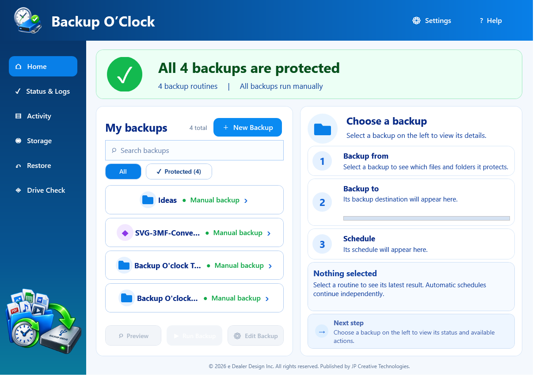Open the Home section
The image size is (540, 392).
[43, 66]
